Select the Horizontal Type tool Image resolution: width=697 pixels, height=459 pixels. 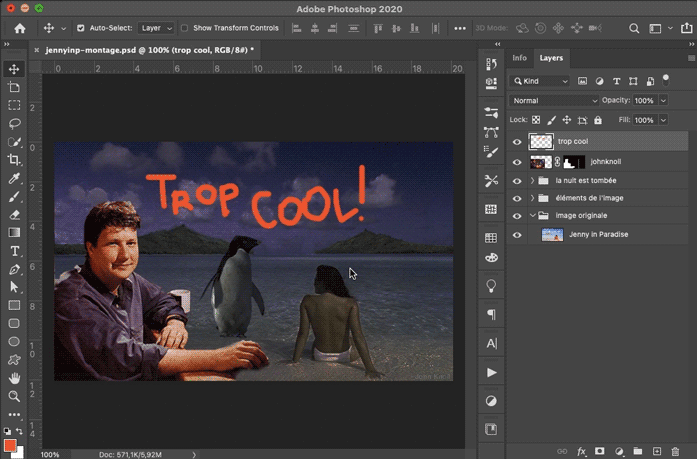(14, 251)
